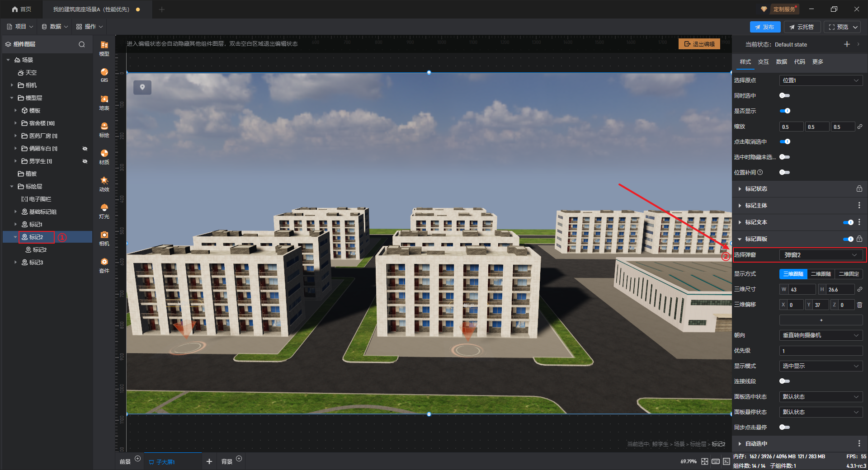Switch to the 交互 tab

tap(764, 62)
